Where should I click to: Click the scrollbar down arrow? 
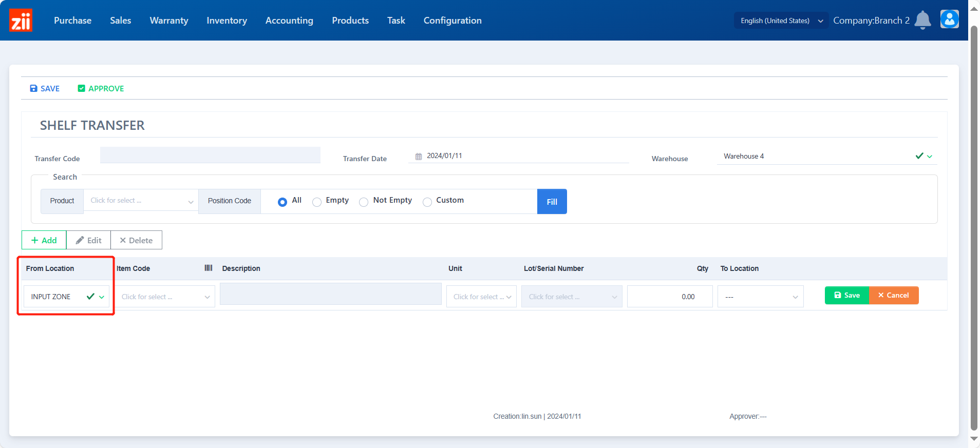pos(974,439)
